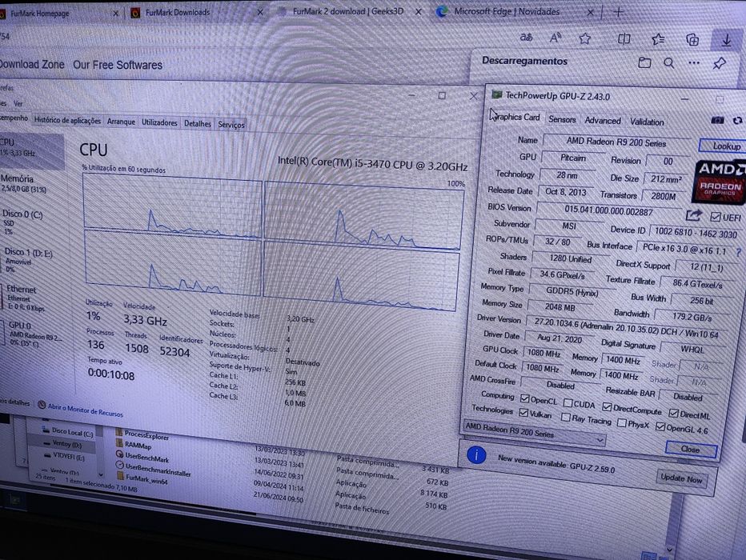The width and height of the screenshot is (746, 560).
Task: Open Edge split screen icon
Action: [624, 39]
